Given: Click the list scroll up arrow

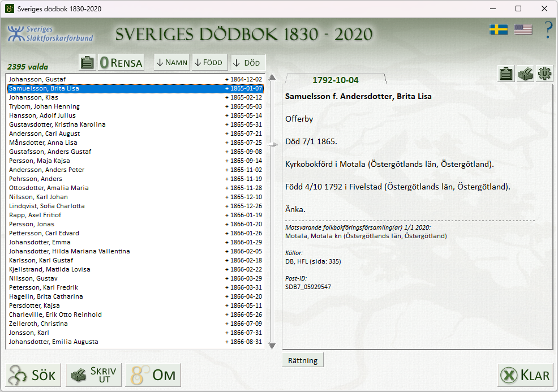Looking at the screenshot, I should 272,77.
